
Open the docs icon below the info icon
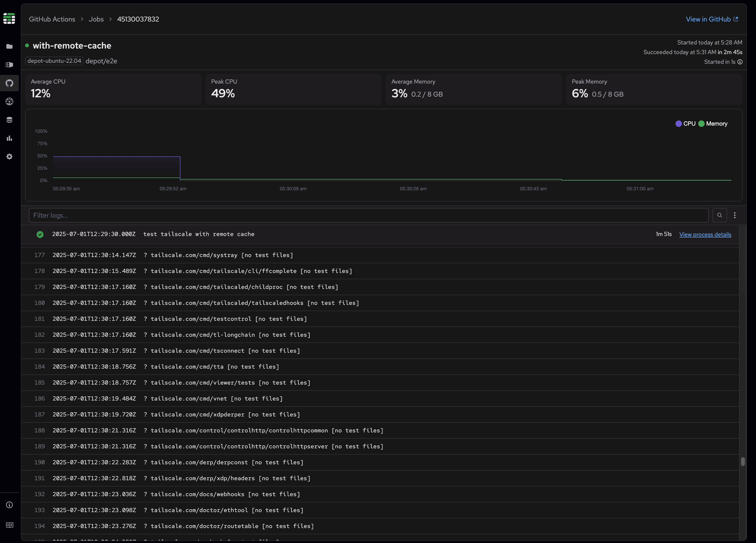(x=9, y=525)
